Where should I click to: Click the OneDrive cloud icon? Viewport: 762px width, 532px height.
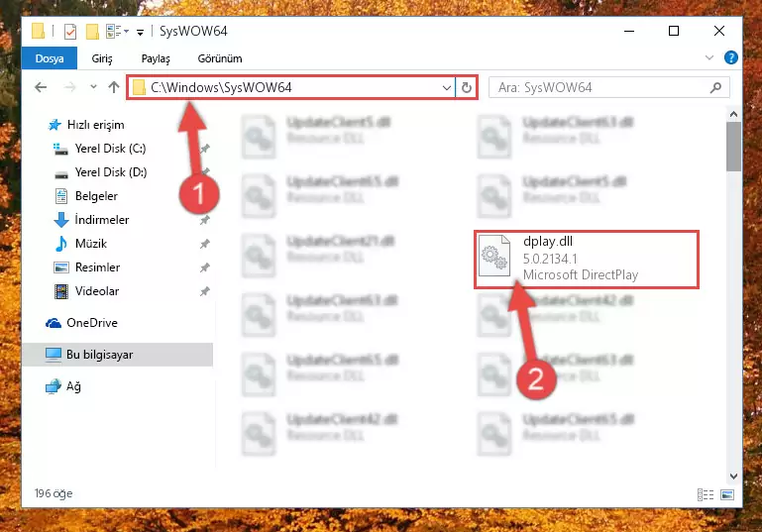click(54, 323)
